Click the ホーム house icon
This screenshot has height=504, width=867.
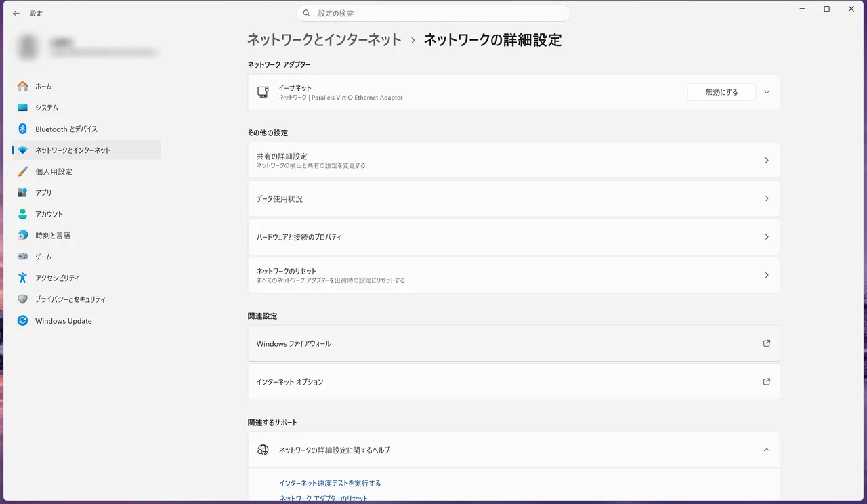23,86
